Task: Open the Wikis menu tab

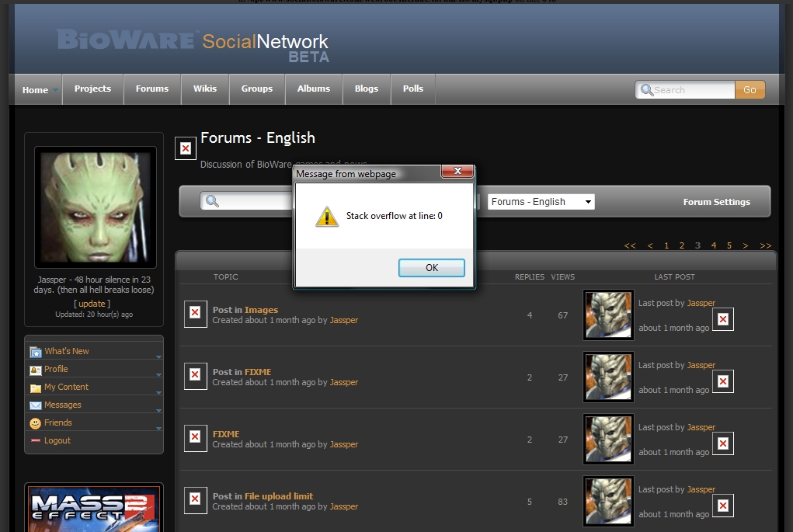Action: 205,89
